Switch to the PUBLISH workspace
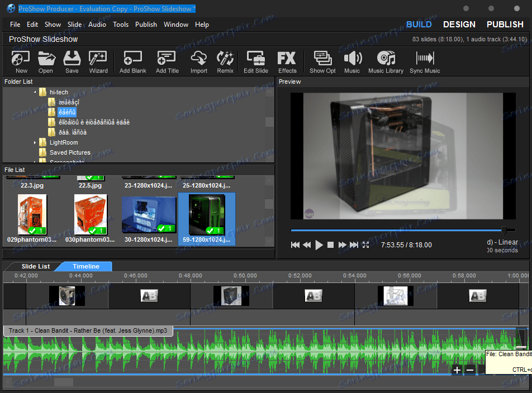 pos(505,25)
